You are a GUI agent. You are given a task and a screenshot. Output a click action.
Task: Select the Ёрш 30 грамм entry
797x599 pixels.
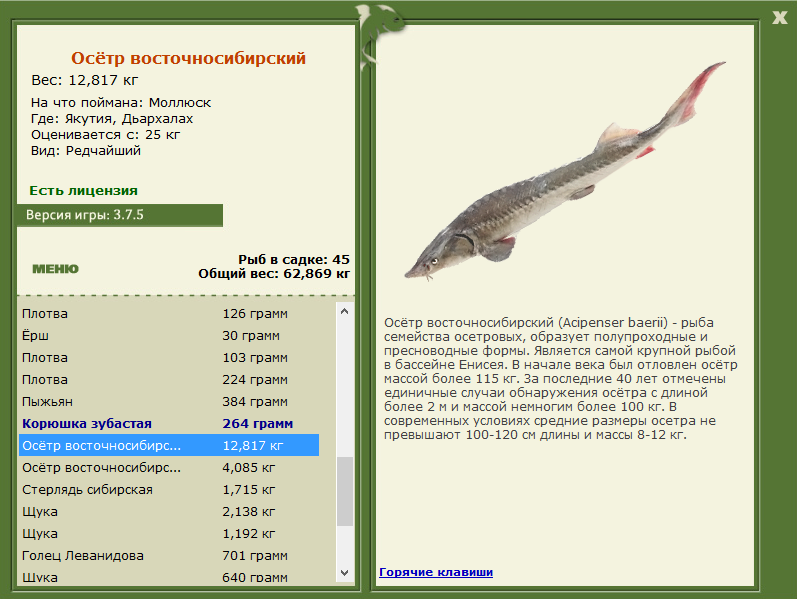[169, 336]
